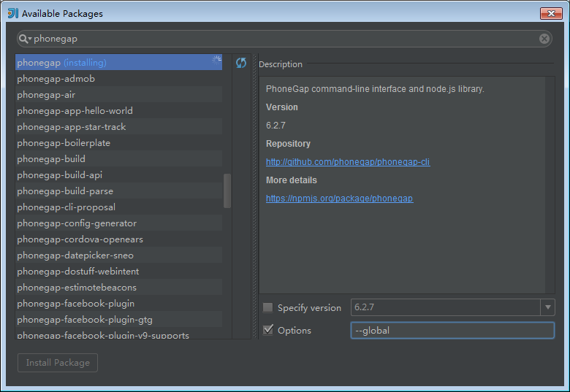The width and height of the screenshot is (570, 392).
Task: Select phonegap-cli-proposal package
Action: [x=118, y=207]
